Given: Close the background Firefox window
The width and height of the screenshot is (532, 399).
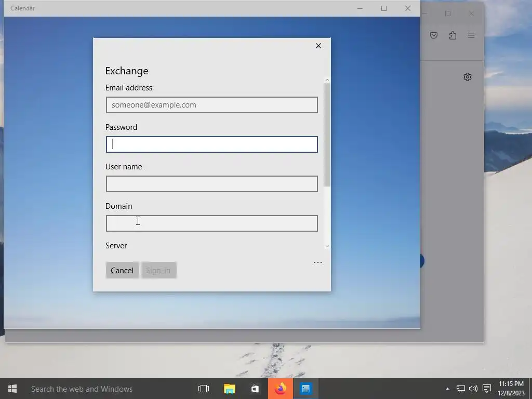Looking at the screenshot, I should click(x=472, y=14).
